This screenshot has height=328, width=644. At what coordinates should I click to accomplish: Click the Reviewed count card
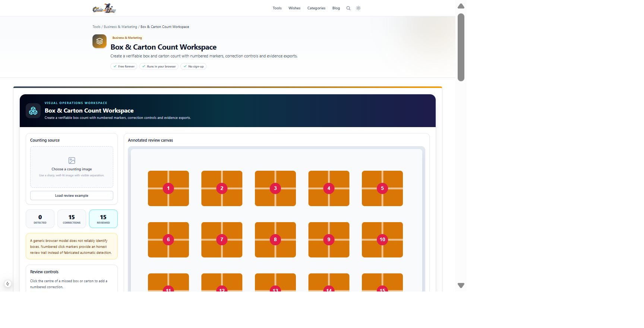point(103,219)
